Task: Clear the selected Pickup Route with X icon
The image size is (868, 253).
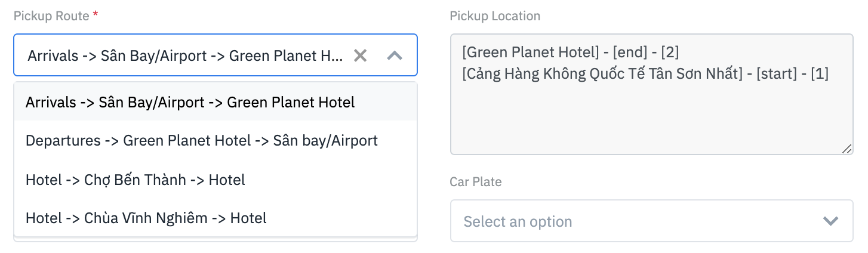Action: [360, 55]
